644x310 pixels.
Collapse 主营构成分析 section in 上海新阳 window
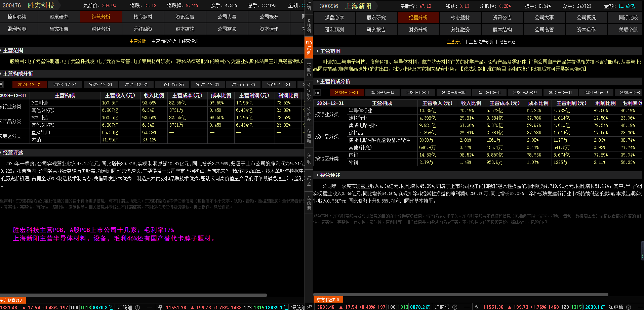click(318, 81)
